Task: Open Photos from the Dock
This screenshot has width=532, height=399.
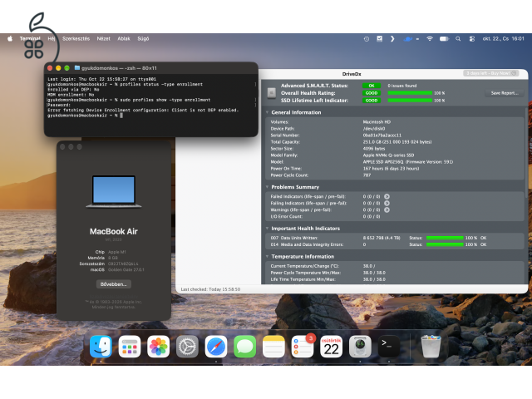Action: [x=159, y=347]
